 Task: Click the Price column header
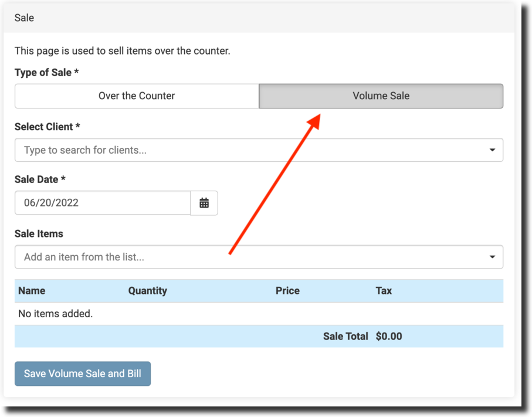pos(287,291)
